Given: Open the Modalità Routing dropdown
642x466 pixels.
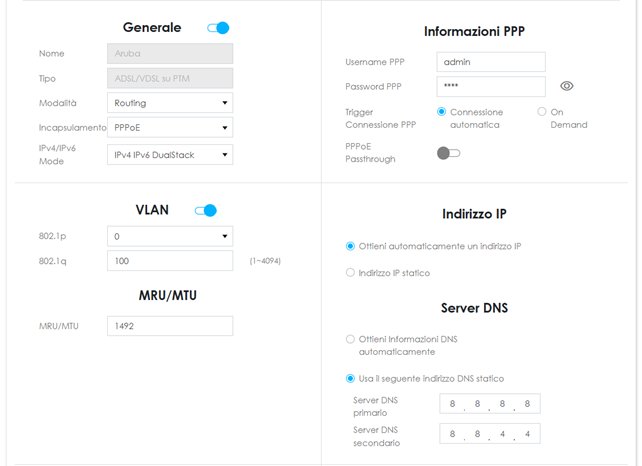Looking at the screenshot, I should coord(169,102).
